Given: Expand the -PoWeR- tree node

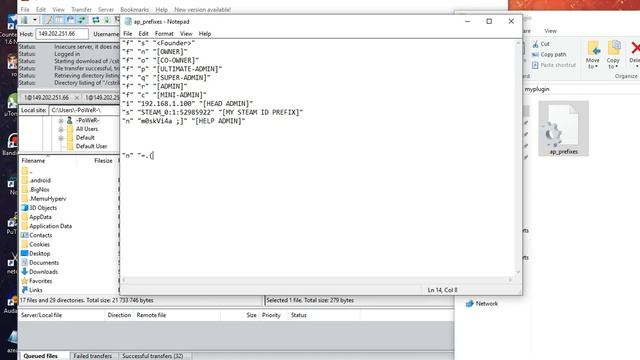Looking at the screenshot, I should [61, 120].
